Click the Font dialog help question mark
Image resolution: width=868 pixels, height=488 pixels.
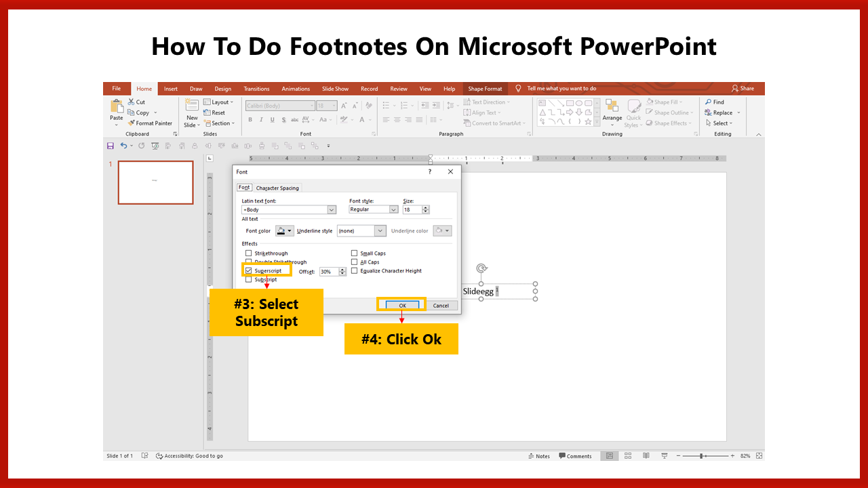429,172
